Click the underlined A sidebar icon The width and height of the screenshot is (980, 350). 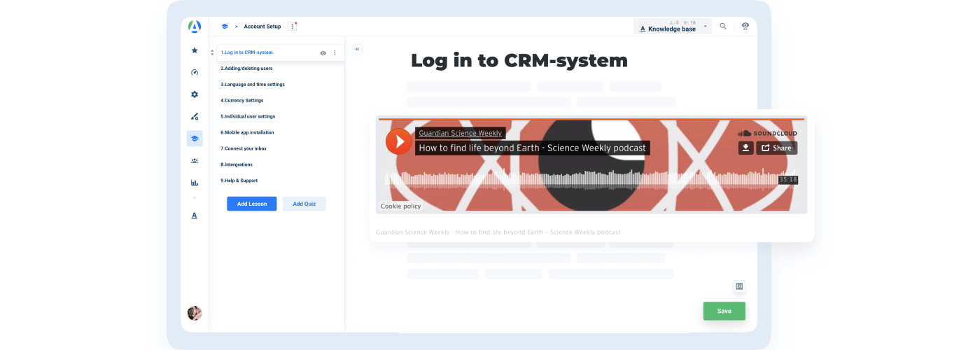pyautogui.click(x=195, y=216)
